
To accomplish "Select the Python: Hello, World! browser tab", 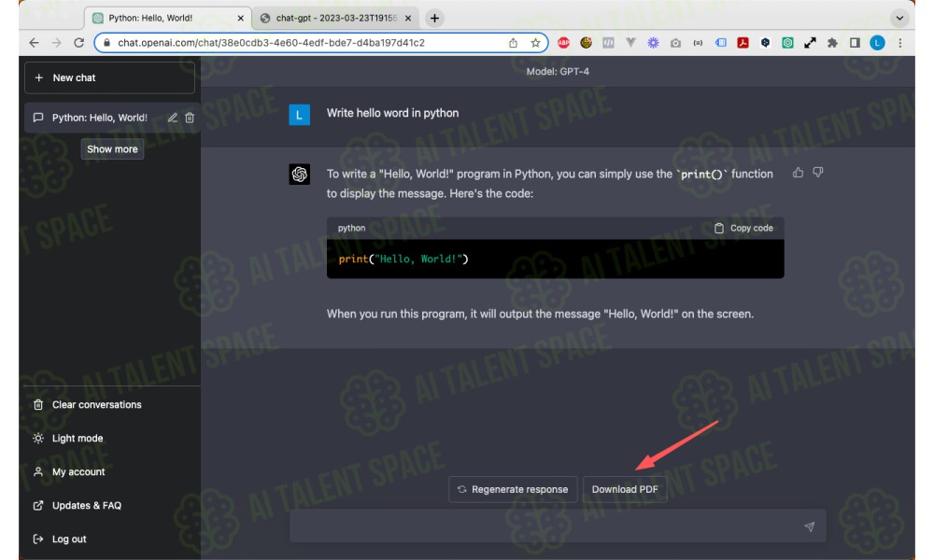I will click(168, 19).
